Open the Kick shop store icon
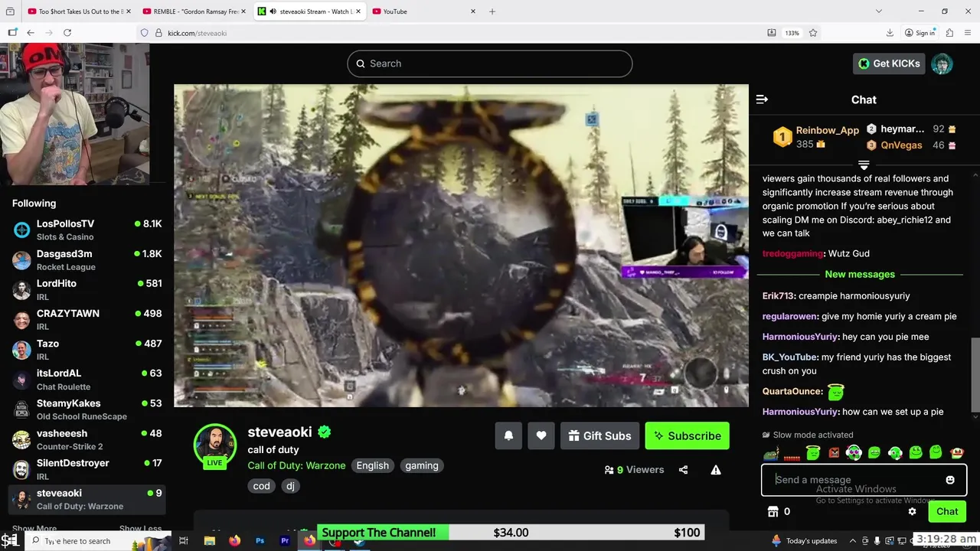 [773, 511]
